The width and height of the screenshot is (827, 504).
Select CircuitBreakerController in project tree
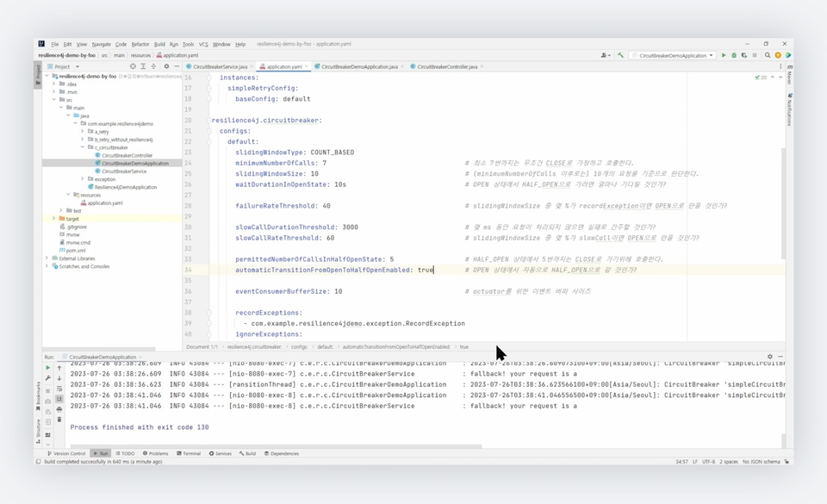(x=127, y=156)
